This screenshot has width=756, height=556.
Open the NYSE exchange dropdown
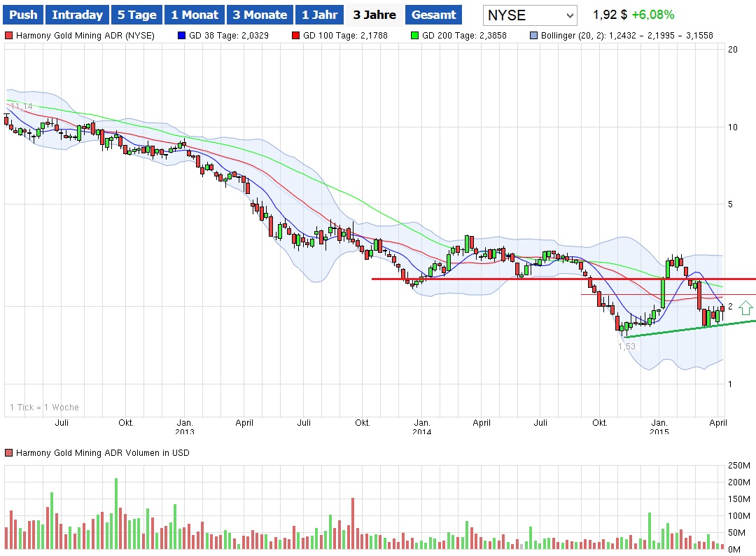pos(531,15)
